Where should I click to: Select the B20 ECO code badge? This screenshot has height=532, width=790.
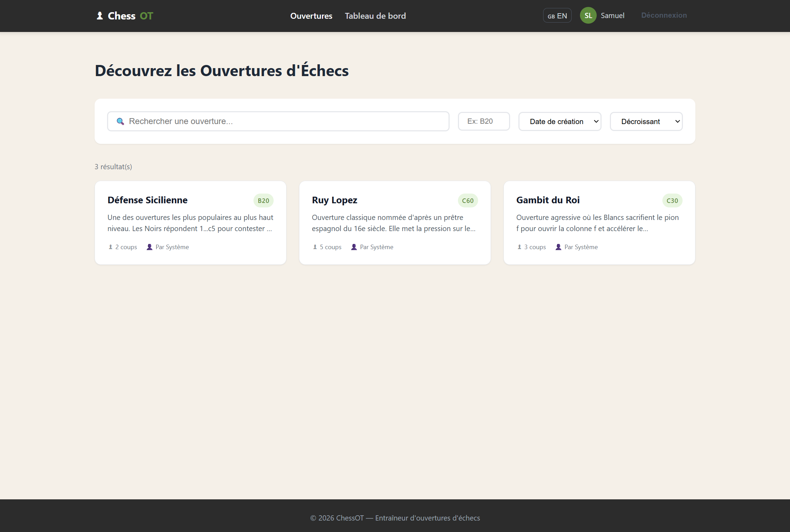pos(263,200)
